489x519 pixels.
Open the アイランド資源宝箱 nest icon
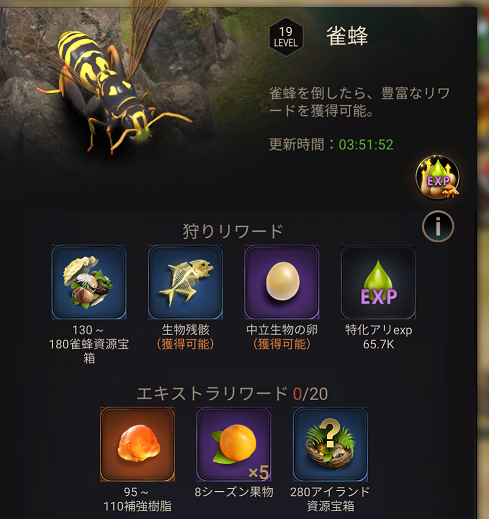pos(330,444)
